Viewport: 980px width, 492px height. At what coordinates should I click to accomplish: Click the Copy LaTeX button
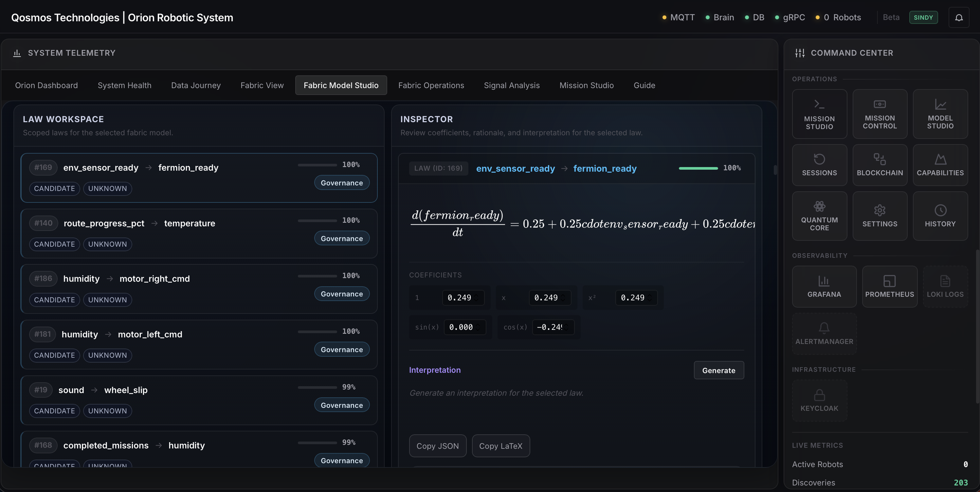pos(500,446)
